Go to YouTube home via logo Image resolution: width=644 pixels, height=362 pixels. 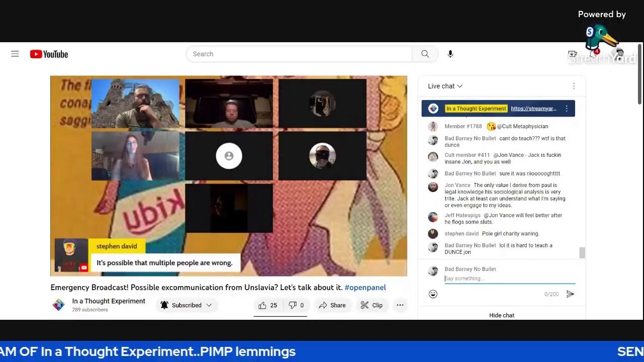pos(49,54)
